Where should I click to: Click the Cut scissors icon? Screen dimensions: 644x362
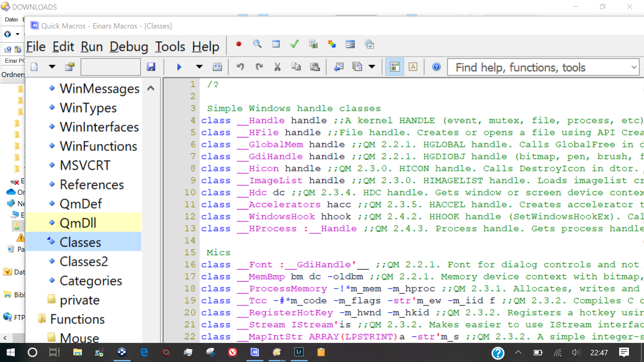click(x=277, y=67)
